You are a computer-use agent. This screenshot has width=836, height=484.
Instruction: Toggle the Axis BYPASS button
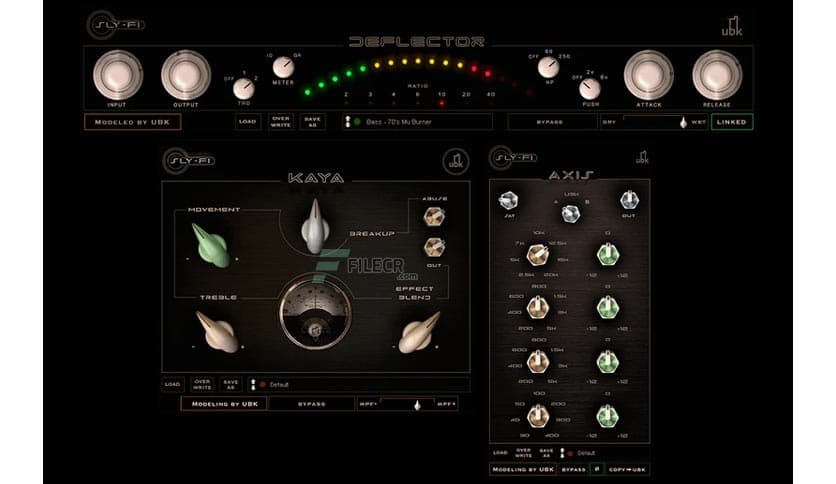coord(574,470)
